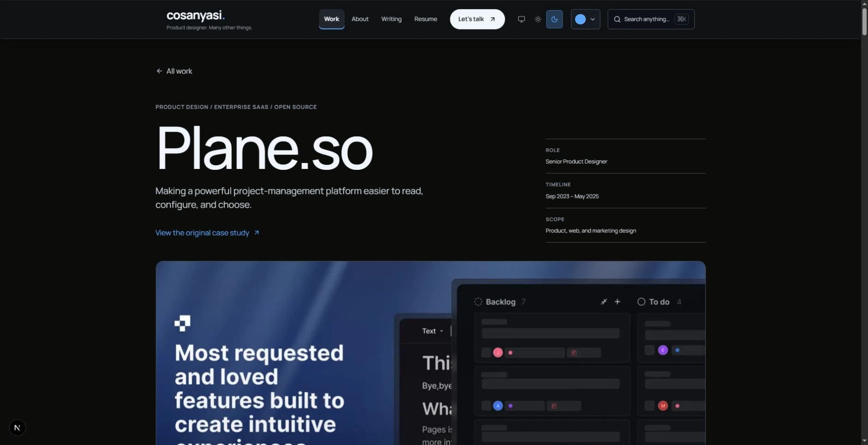Open the accent color dropdown
The height and width of the screenshot is (445, 868).
pos(585,19)
